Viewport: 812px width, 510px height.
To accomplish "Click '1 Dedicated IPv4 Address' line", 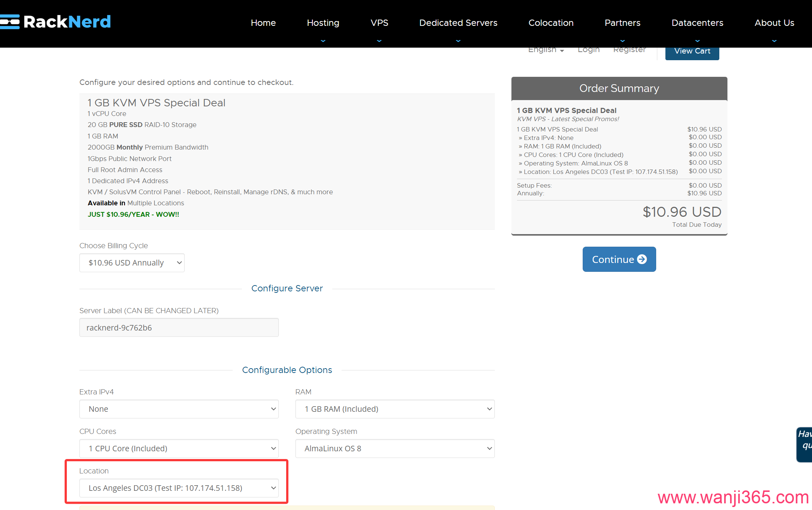I will (x=128, y=181).
